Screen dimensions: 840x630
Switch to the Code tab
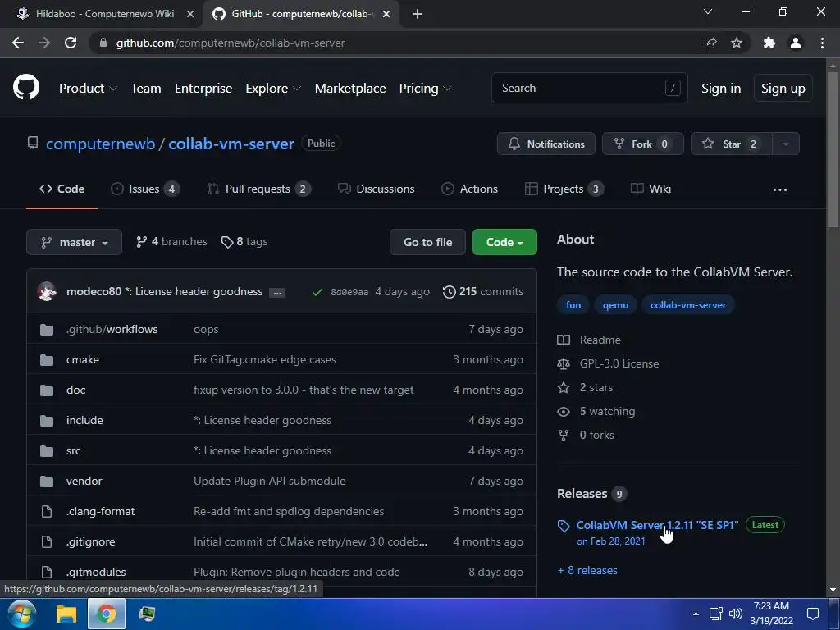(x=62, y=189)
